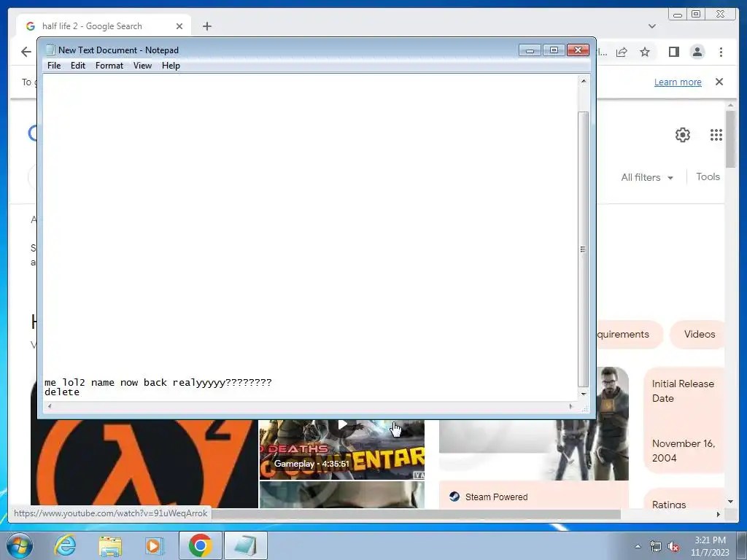Click Chrome page vertical scrollbar thumb
This screenshot has width=747, height=560.
(x=730, y=139)
